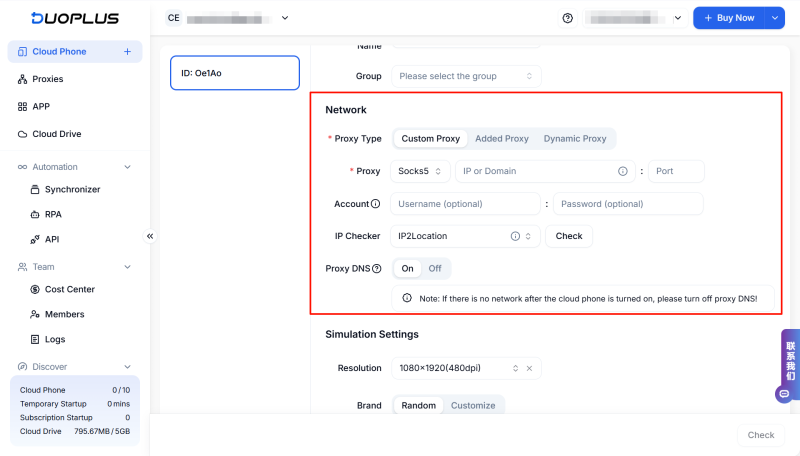This screenshot has width=800, height=456.
Task: Clear the Resolution selection with the X icon
Action: point(529,368)
